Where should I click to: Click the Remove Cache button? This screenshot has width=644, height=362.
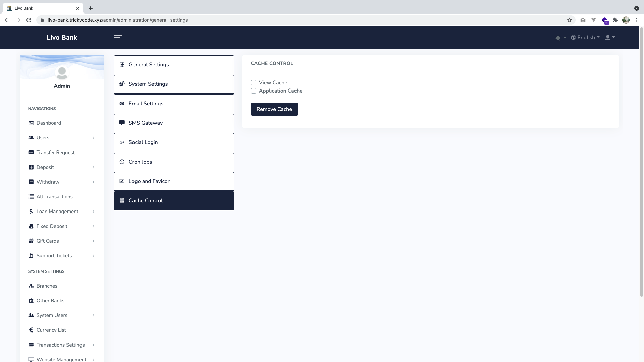click(x=274, y=109)
